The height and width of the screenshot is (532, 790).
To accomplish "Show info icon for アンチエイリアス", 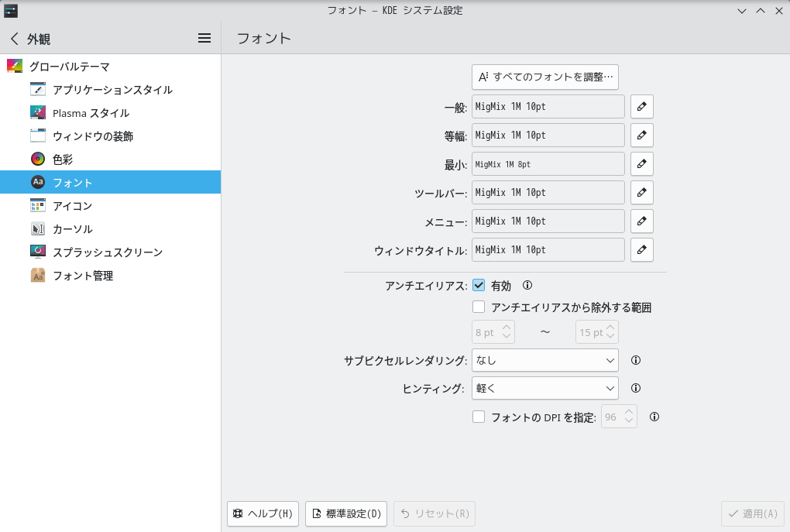I will click(x=527, y=285).
